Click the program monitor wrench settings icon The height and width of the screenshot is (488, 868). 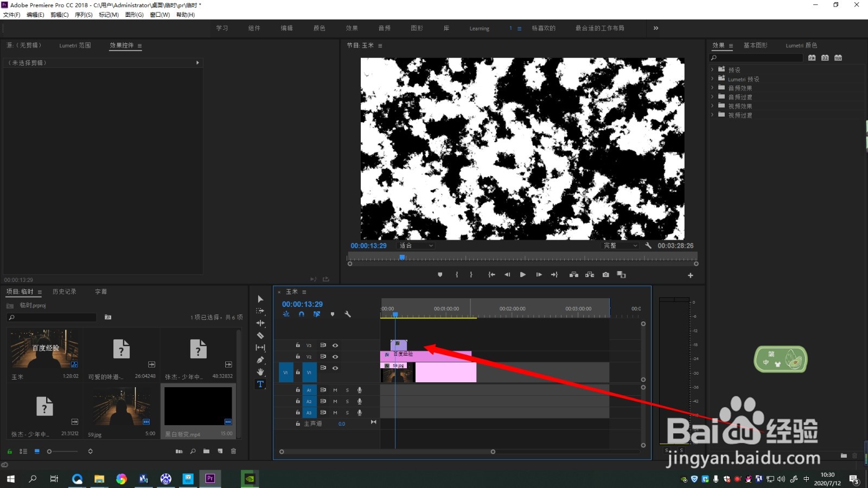(x=648, y=246)
